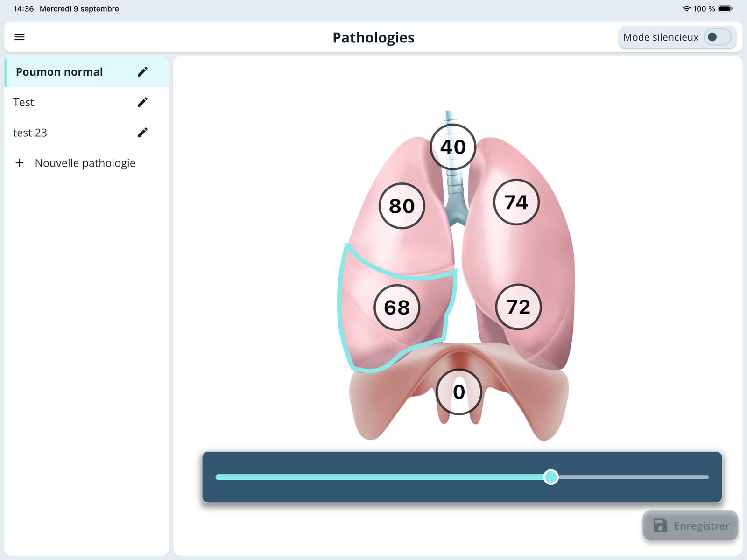Image resolution: width=747 pixels, height=560 pixels.
Task: Edit the test 23 pathology entry
Action: point(142,133)
